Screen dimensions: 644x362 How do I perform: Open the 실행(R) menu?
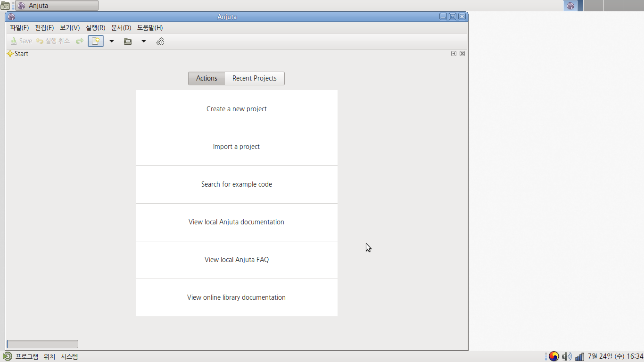[x=95, y=28]
